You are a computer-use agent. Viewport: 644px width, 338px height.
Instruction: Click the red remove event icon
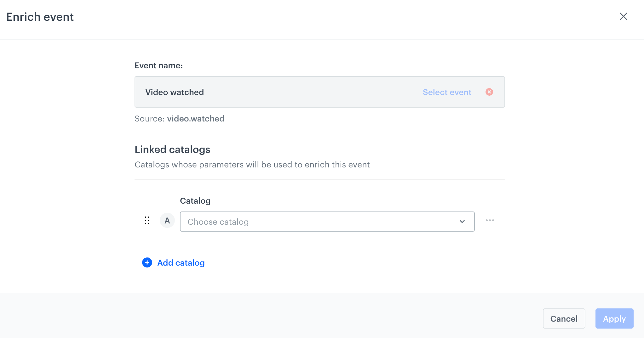pyautogui.click(x=489, y=92)
